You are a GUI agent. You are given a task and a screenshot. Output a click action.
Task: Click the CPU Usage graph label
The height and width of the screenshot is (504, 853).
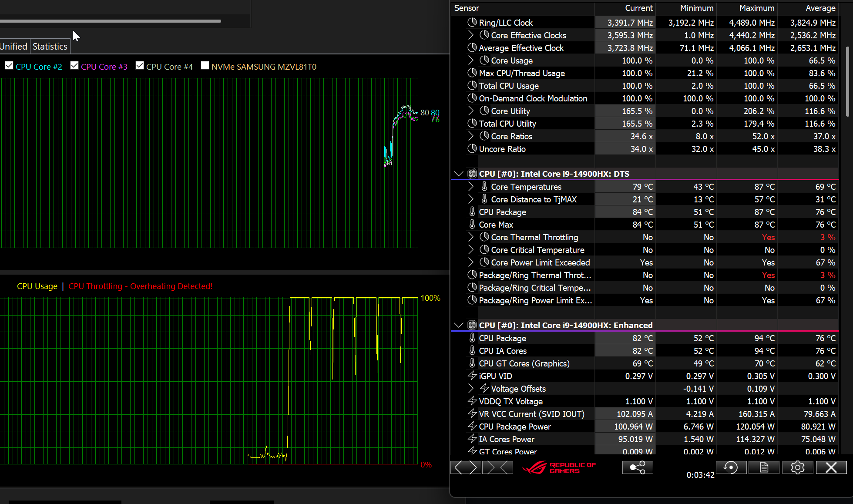point(37,286)
